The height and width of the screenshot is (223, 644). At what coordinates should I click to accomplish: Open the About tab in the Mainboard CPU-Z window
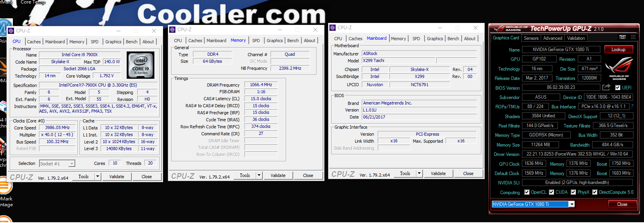470,39
